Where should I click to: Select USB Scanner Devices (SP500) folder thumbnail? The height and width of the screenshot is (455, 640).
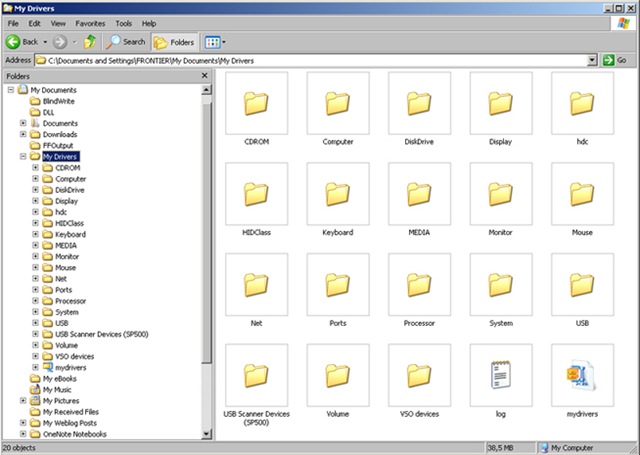point(256,375)
